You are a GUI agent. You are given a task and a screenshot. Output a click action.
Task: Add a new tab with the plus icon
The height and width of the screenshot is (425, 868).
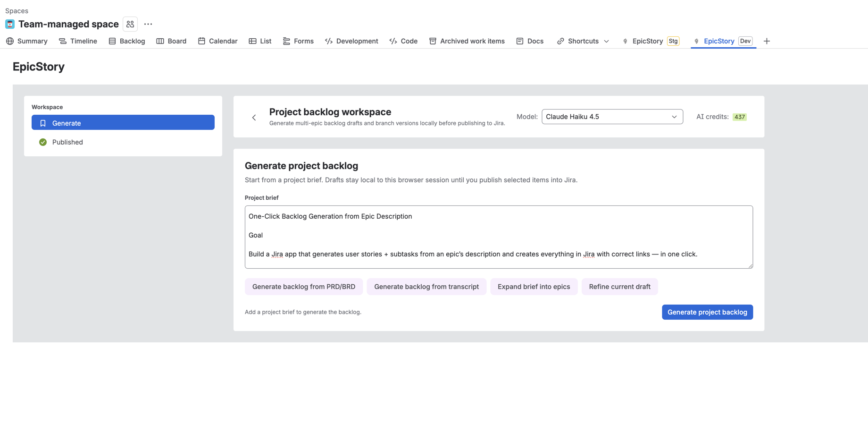point(767,41)
